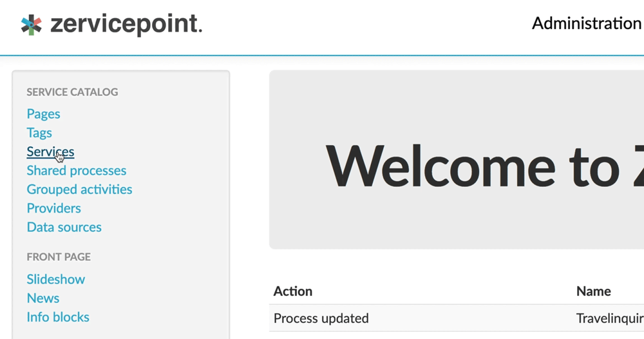644x339 pixels.
Task: Select Services in the sidebar
Action: point(50,152)
